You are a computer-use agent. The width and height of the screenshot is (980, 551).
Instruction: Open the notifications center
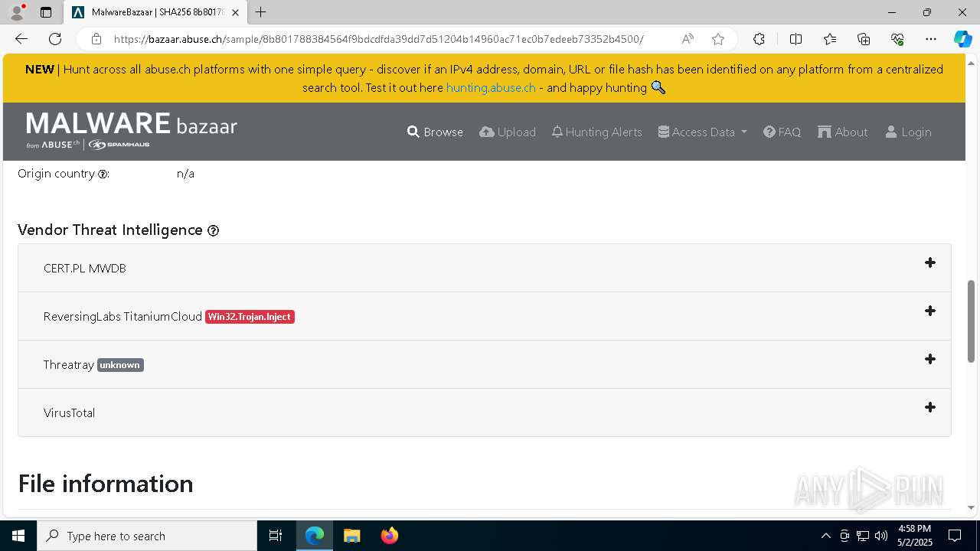tap(955, 536)
